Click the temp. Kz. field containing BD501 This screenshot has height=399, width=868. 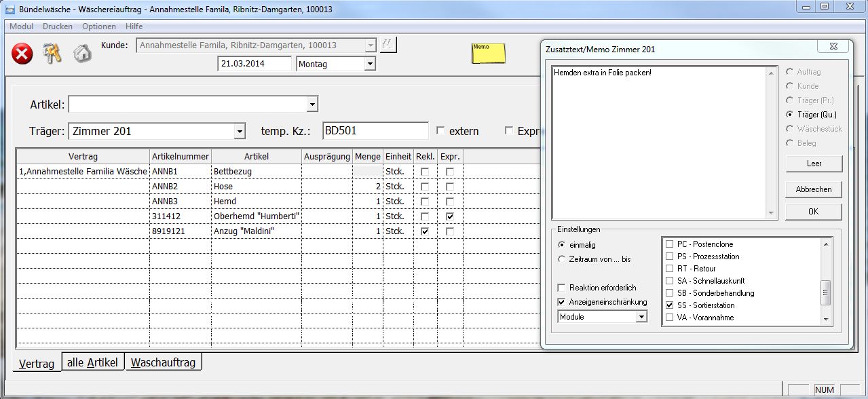tap(376, 131)
